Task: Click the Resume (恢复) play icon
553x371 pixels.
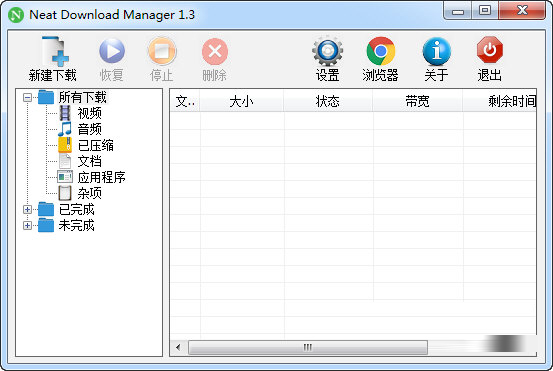Action: [x=112, y=51]
